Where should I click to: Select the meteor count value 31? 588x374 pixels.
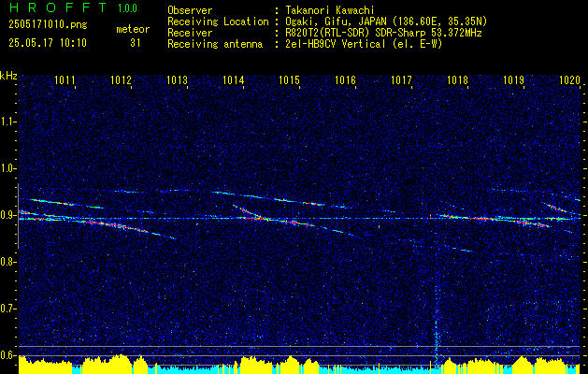tap(135, 43)
